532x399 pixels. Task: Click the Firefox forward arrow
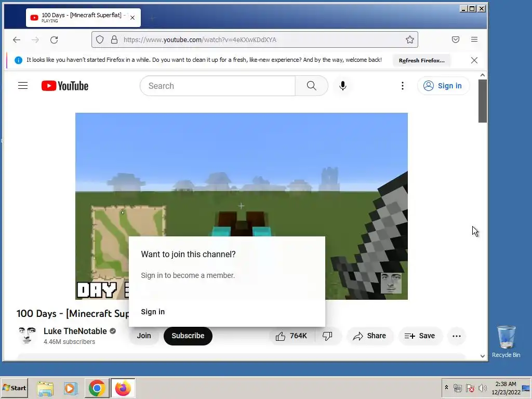(35, 39)
